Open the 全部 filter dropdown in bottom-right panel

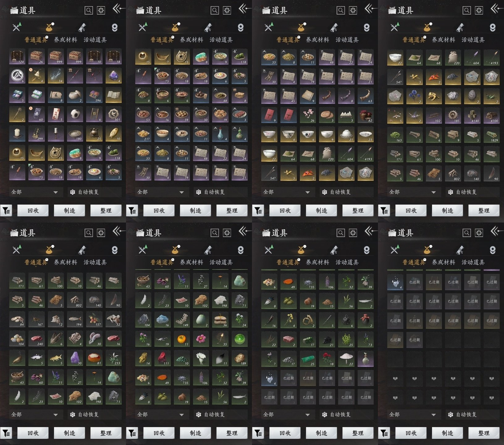coord(413,415)
